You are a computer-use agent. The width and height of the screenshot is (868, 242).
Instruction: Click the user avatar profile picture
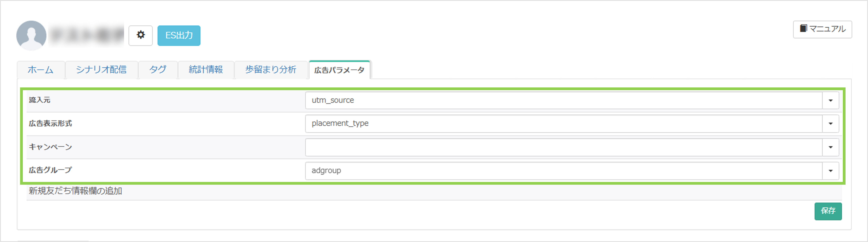point(31,35)
